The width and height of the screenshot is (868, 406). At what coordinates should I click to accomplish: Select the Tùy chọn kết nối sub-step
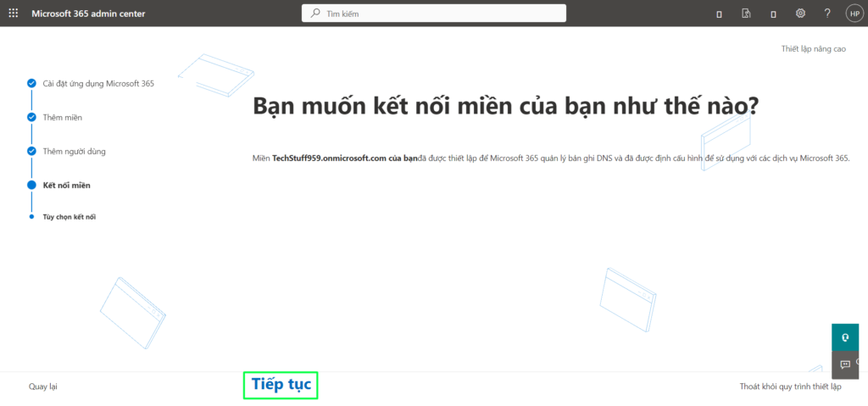click(x=70, y=217)
